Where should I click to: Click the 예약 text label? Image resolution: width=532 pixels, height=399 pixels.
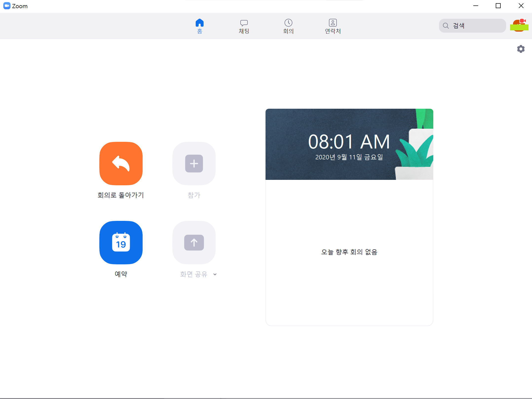121,274
